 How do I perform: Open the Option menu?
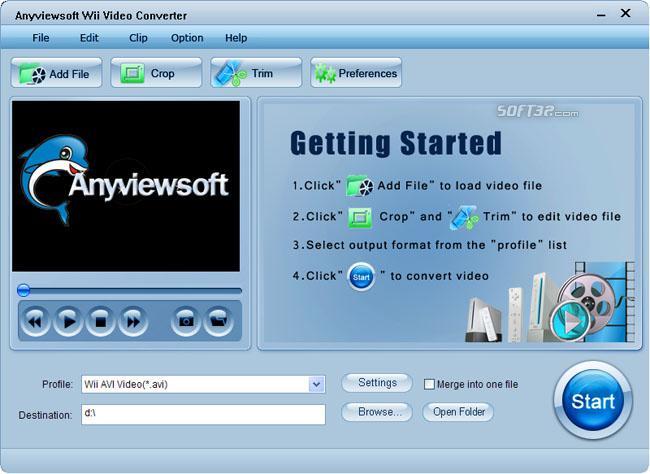tap(187, 38)
